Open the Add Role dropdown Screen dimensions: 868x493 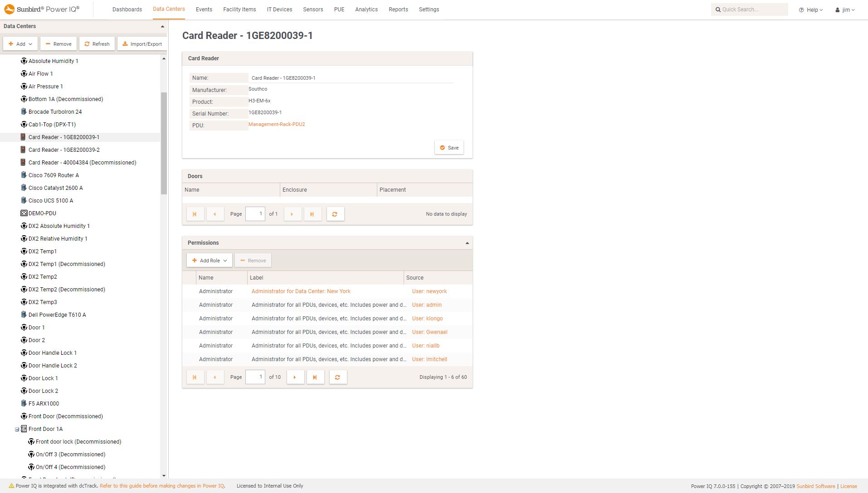209,260
